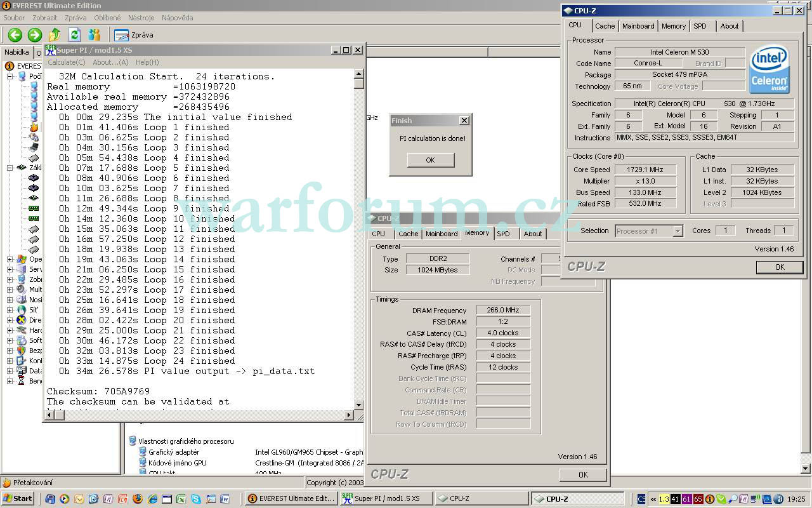Click OK in CPU-Z Memory window
Screen dimensions: 812x508
583,474
